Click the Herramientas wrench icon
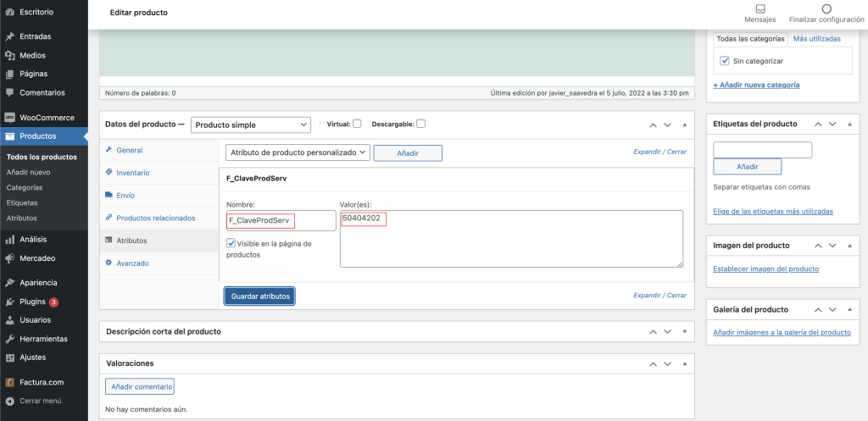The width and height of the screenshot is (868, 421). [x=9, y=339]
